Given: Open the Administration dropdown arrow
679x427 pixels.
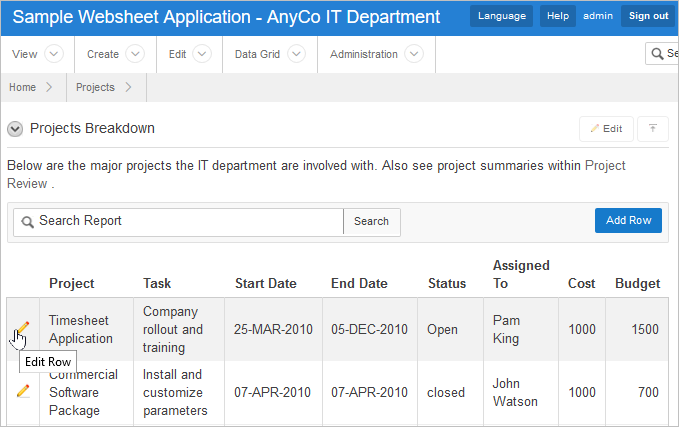Looking at the screenshot, I should pyautogui.click(x=415, y=54).
